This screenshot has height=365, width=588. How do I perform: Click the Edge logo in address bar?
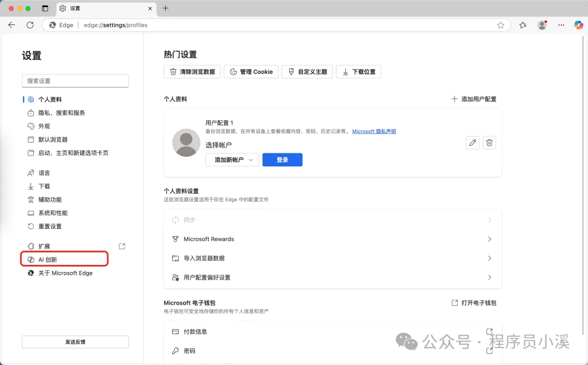[52, 25]
